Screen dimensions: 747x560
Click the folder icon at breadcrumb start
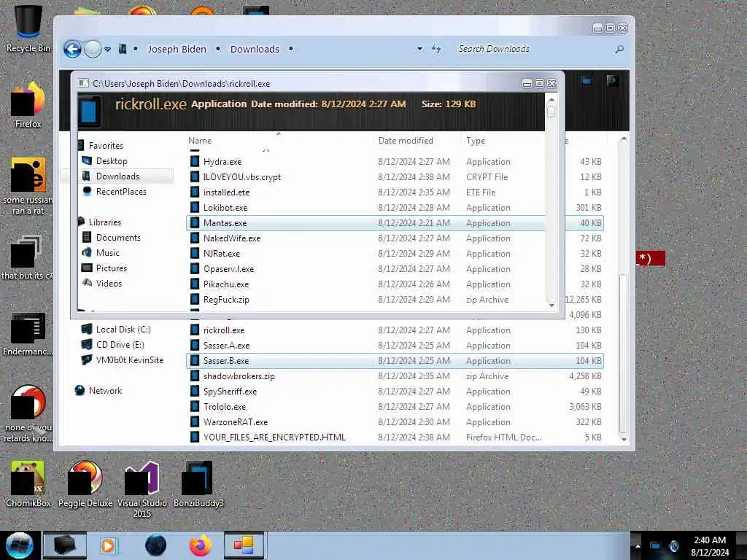(123, 49)
